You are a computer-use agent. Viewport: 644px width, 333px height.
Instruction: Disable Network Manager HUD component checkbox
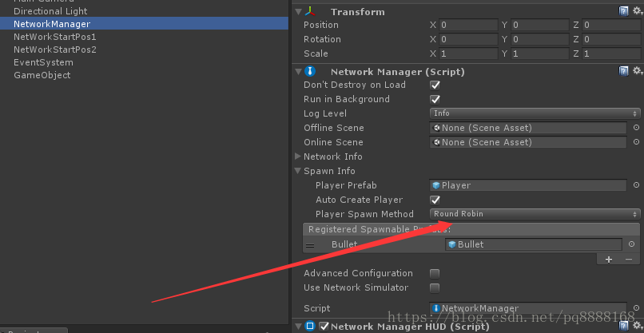324,327
